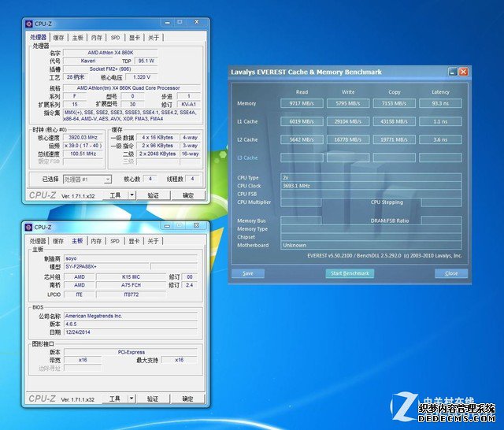Click the CPU Type field showing 2x
The image size is (504, 430).
(371, 177)
